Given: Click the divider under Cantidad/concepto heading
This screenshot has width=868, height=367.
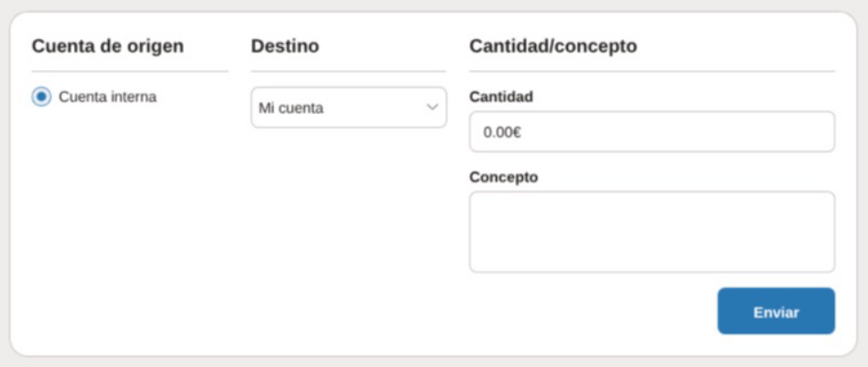Looking at the screenshot, I should [x=651, y=71].
